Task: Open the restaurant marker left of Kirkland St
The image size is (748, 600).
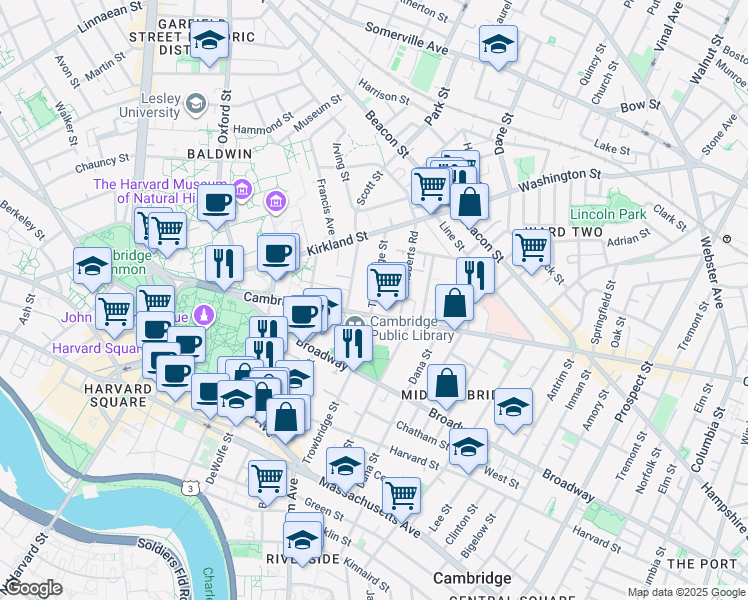Action: (224, 264)
